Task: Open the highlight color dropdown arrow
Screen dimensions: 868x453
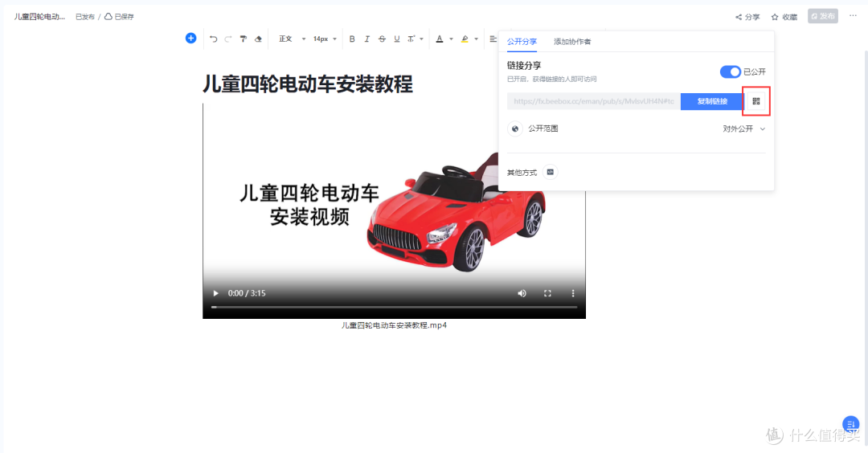Action: [x=476, y=39]
